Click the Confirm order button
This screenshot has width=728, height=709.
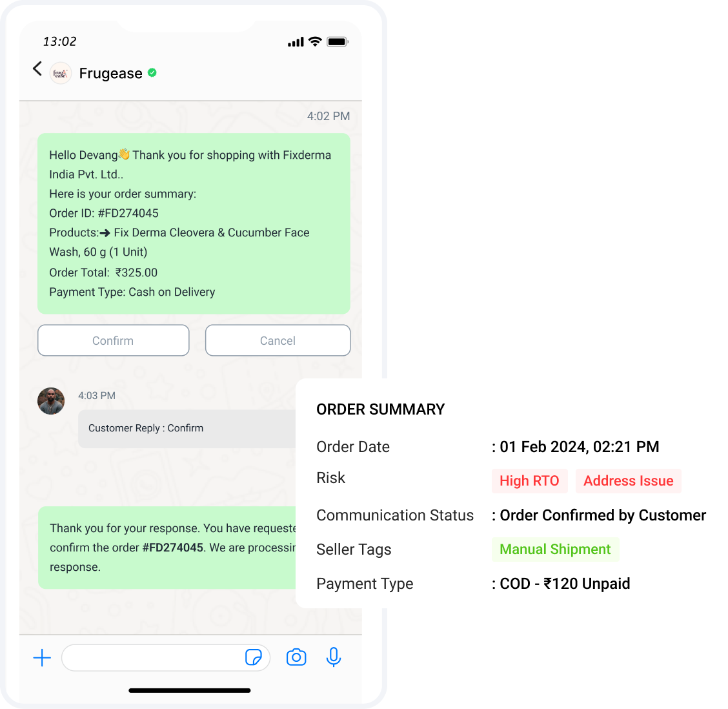coord(114,340)
